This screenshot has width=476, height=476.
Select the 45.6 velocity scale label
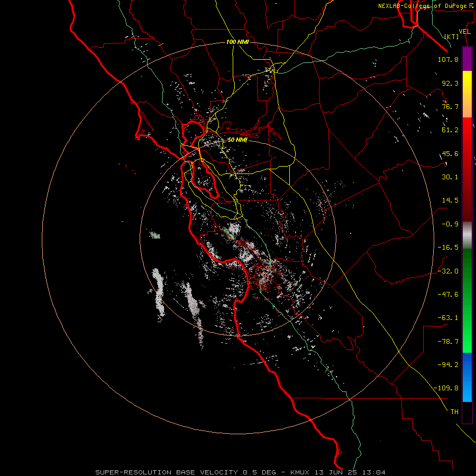[x=450, y=153]
